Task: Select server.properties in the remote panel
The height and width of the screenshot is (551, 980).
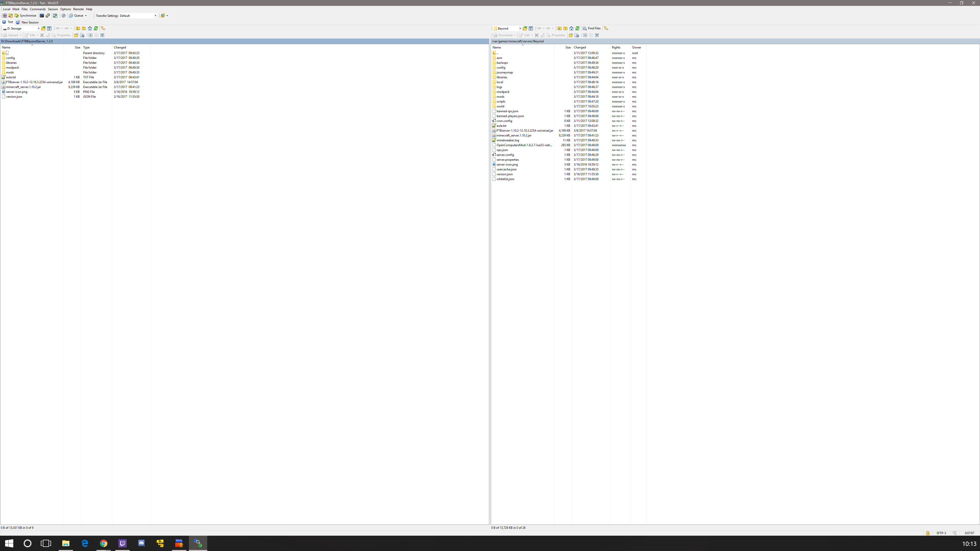Action: tap(508, 160)
